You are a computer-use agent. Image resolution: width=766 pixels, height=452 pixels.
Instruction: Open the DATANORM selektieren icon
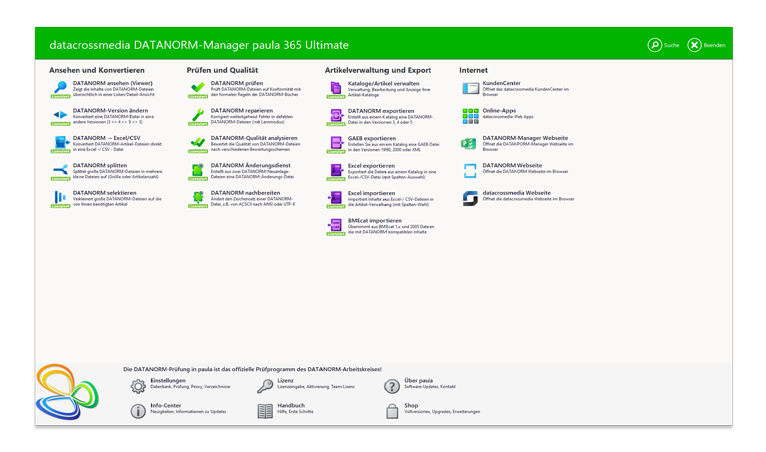click(61, 197)
